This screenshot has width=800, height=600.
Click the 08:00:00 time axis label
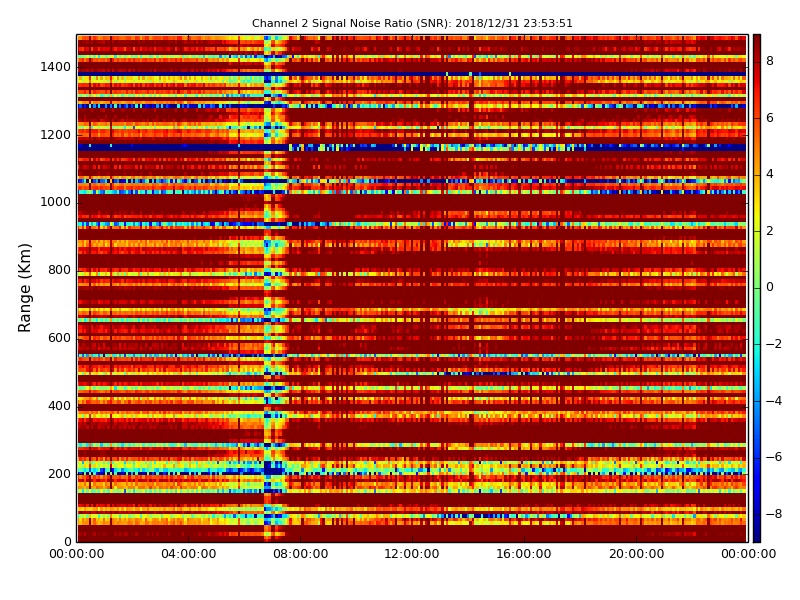(301, 554)
